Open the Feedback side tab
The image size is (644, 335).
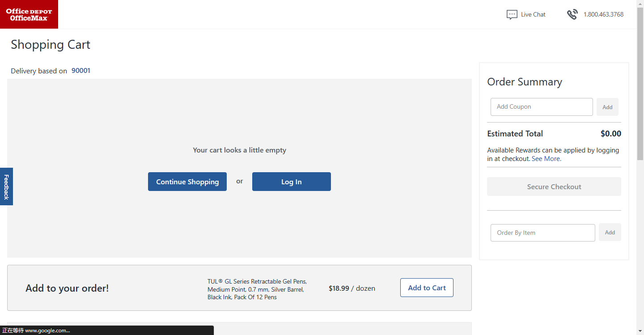coord(6,187)
